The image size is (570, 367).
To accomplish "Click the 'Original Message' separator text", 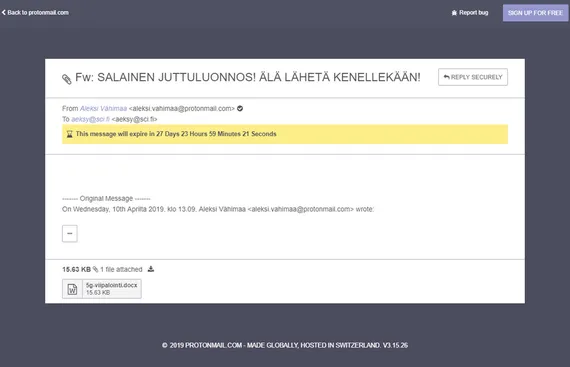I will tap(106, 198).
